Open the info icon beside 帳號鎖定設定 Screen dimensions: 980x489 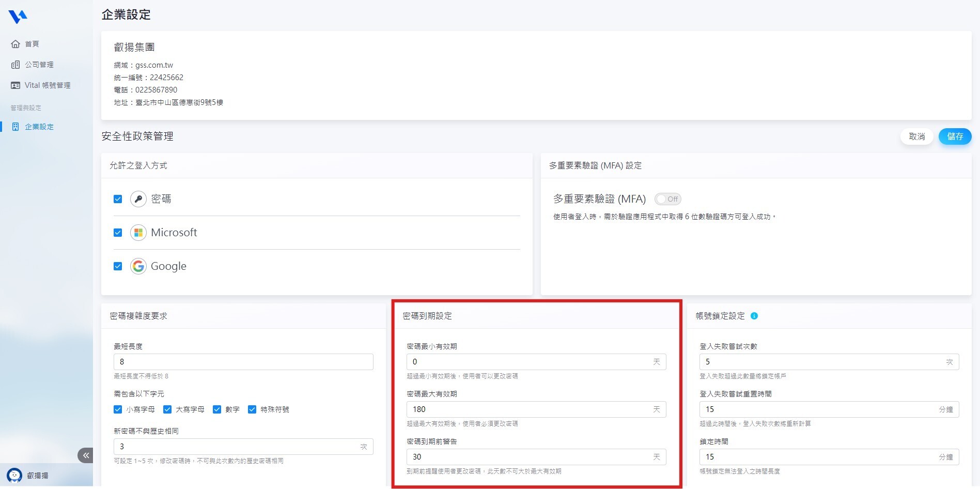pyautogui.click(x=754, y=316)
